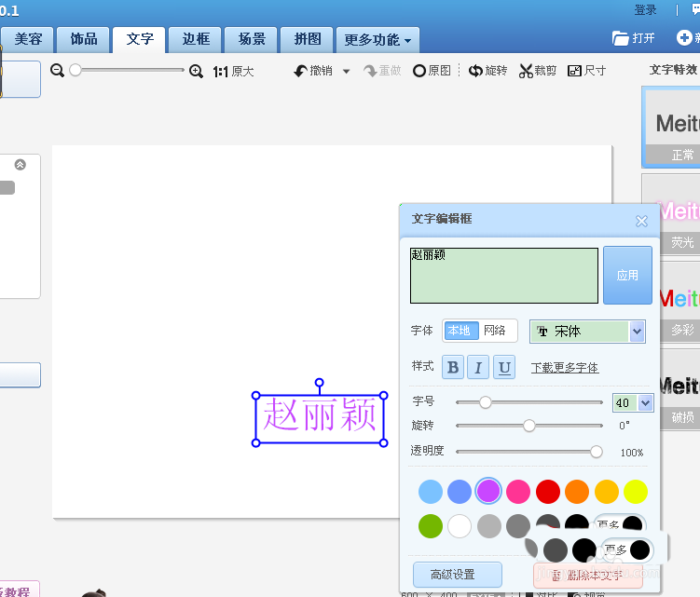700x597 pixels.
Task: Pick the light gray color swatch
Action: click(x=488, y=526)
